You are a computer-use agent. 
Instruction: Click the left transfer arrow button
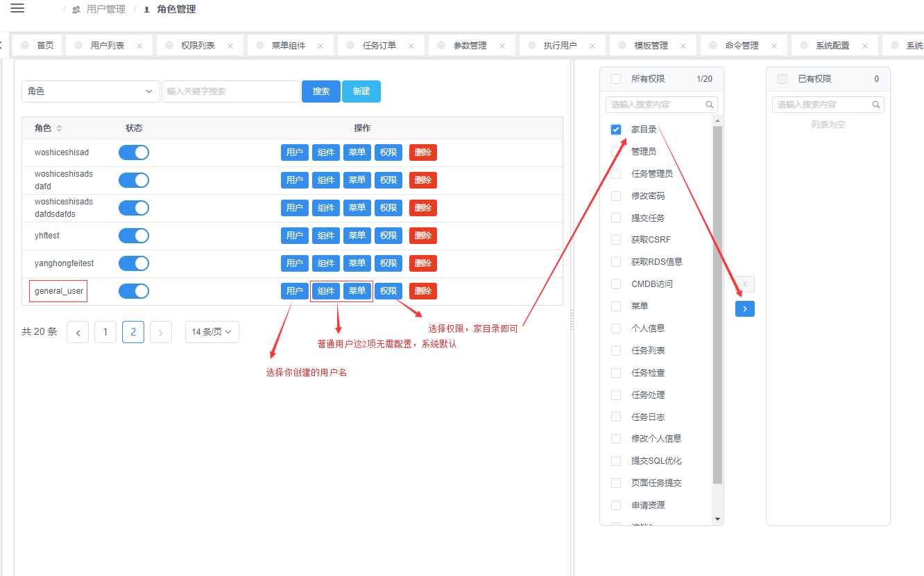click(745, 284)
